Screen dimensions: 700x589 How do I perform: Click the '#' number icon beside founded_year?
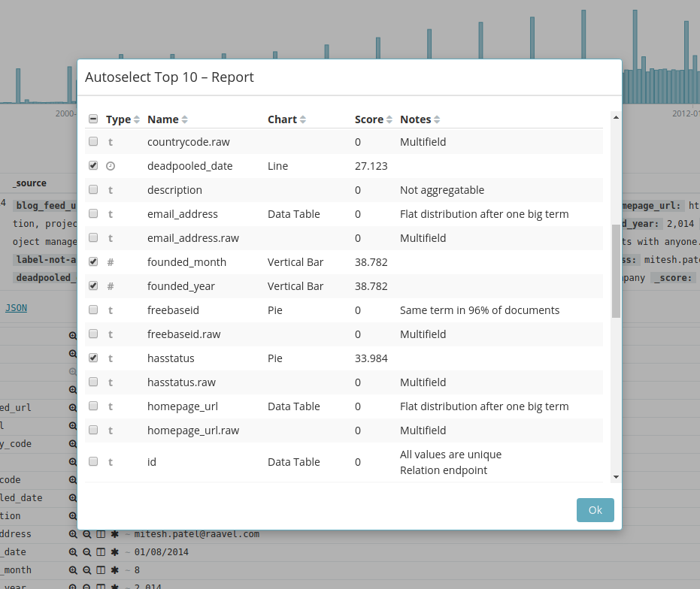tap(111, 285)
